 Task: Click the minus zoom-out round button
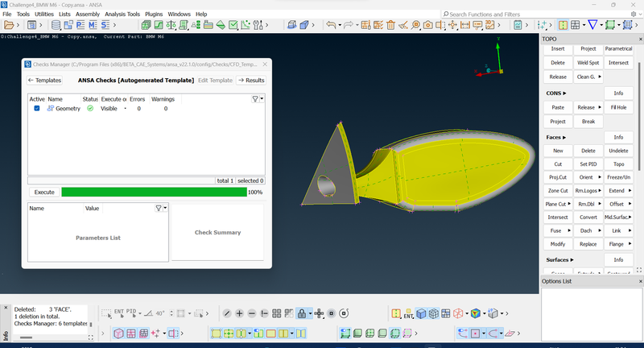252,313
